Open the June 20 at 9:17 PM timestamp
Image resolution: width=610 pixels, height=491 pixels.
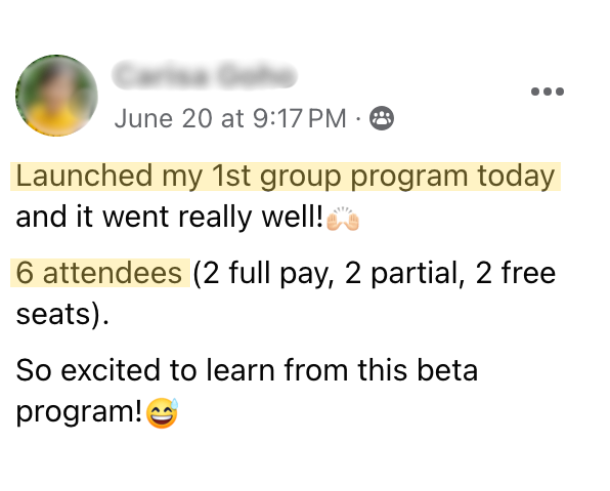[x=229, y=120]
